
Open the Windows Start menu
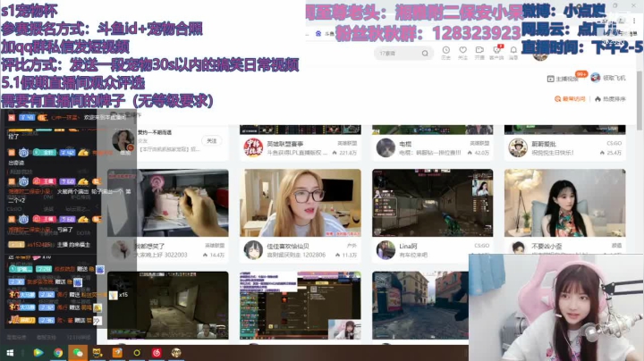[x=10, y=353]
